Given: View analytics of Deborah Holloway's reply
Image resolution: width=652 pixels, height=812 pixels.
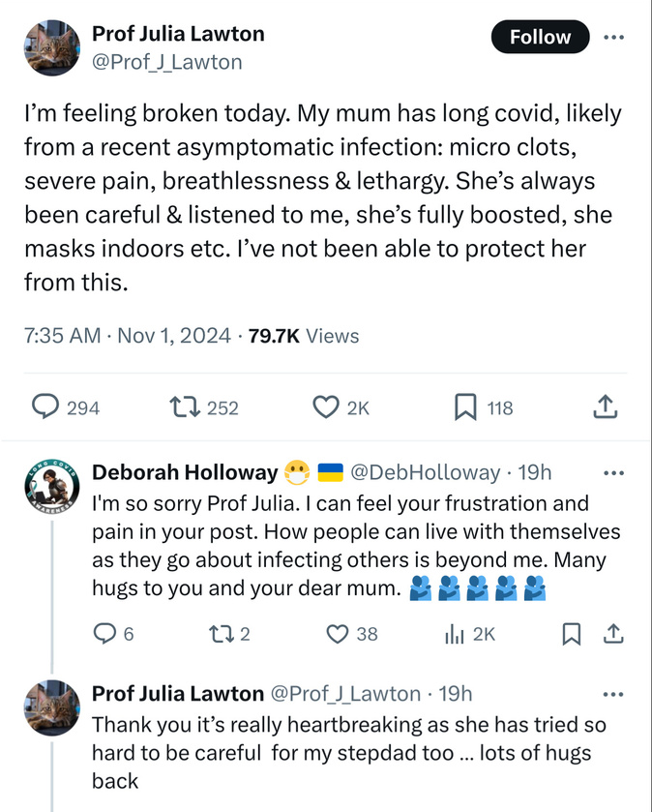Looking at the screenshot, I should tap(454, 634).
